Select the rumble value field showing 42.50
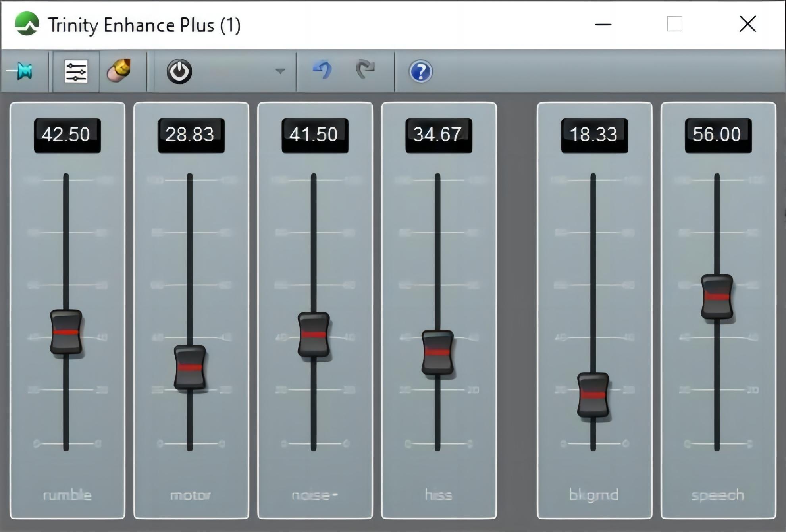This screenshot has height=532, width=786. (x=67, y=135)
